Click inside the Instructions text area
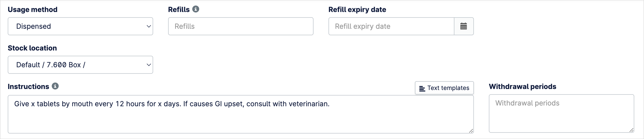 (241, 114)
